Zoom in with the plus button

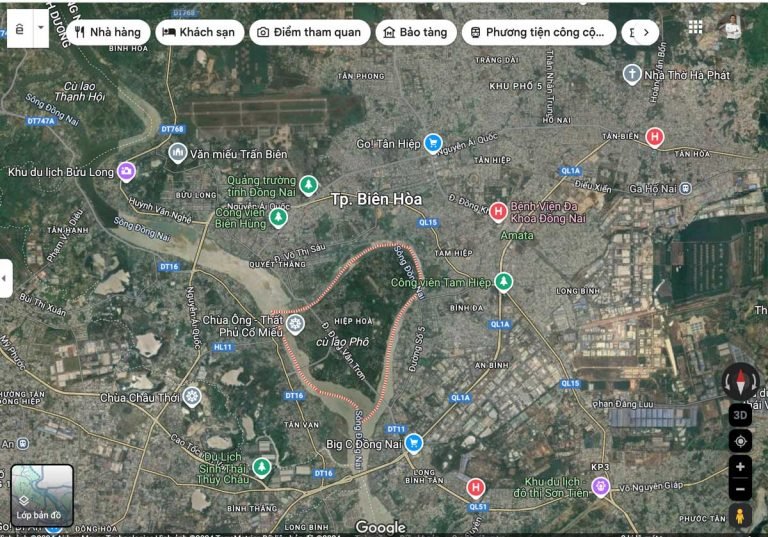coord(740,467)
